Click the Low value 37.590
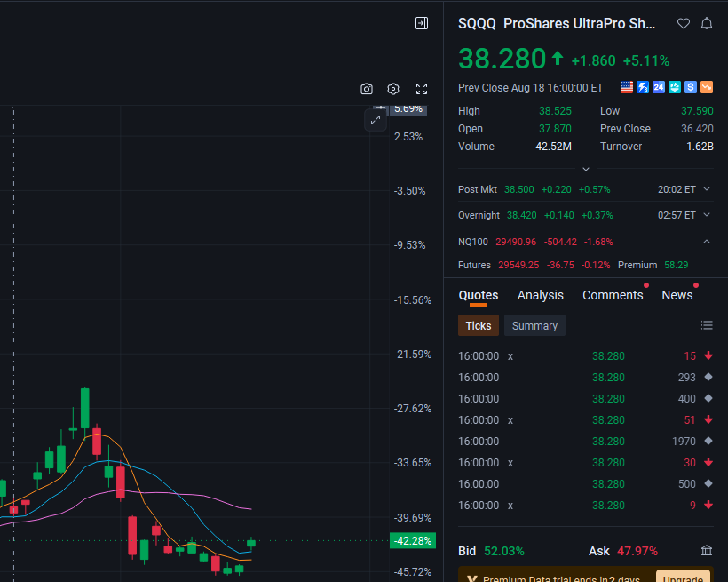728x582 pixels. tap(697, 111)
